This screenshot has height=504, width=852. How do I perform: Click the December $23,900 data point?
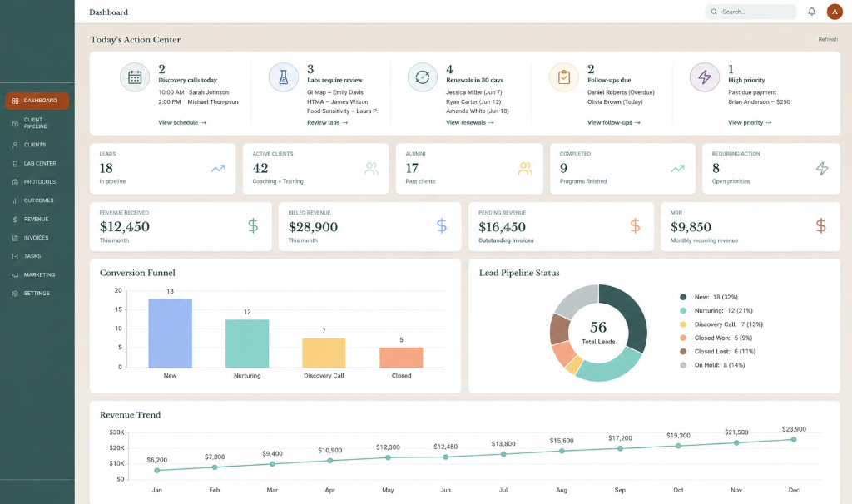(x=794, y=439)
